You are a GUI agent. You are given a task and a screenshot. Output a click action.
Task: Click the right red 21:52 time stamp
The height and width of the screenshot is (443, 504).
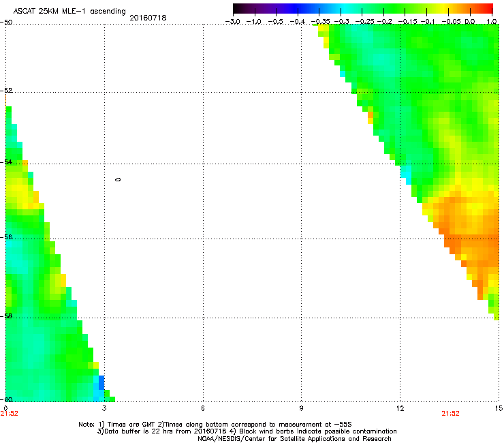(x=450, y=414)
